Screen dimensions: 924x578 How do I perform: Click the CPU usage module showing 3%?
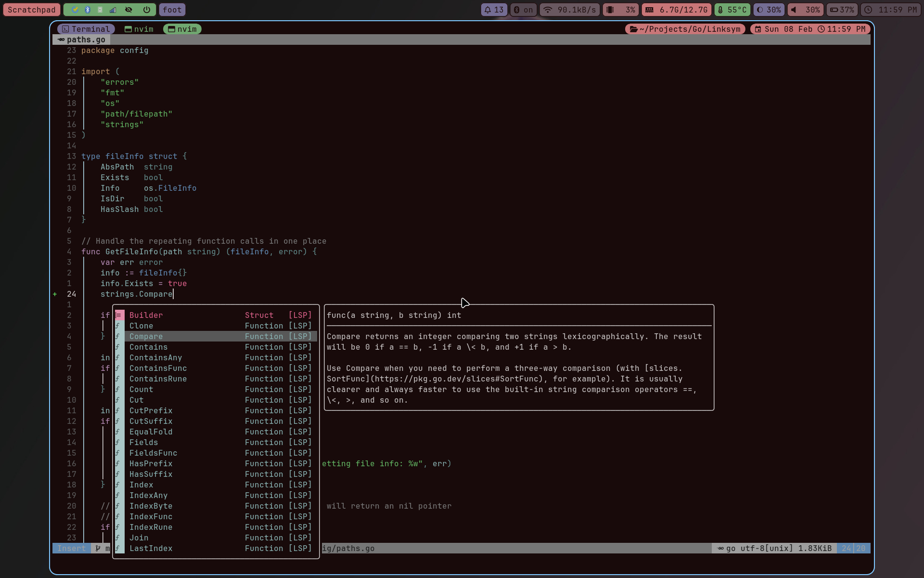pyautogui.click(x=620, y=10)
